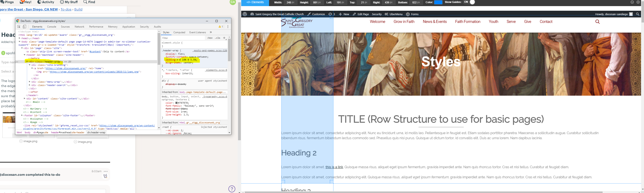Image resolution: width=644 pixels, height=193 pixels.
Task: Click the guide Color swatch
Action: (x=438, y=2)
